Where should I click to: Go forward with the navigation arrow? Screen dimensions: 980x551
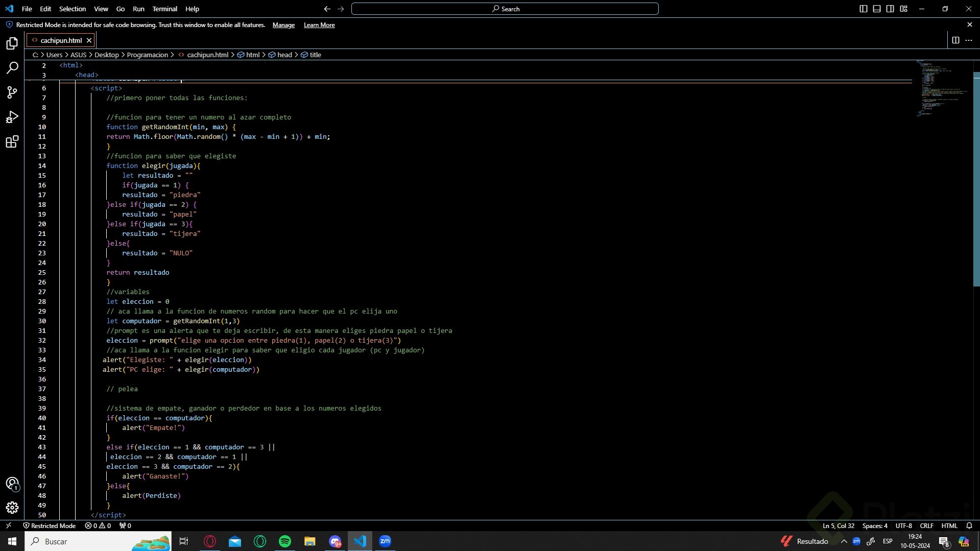[x=341, y=9]
